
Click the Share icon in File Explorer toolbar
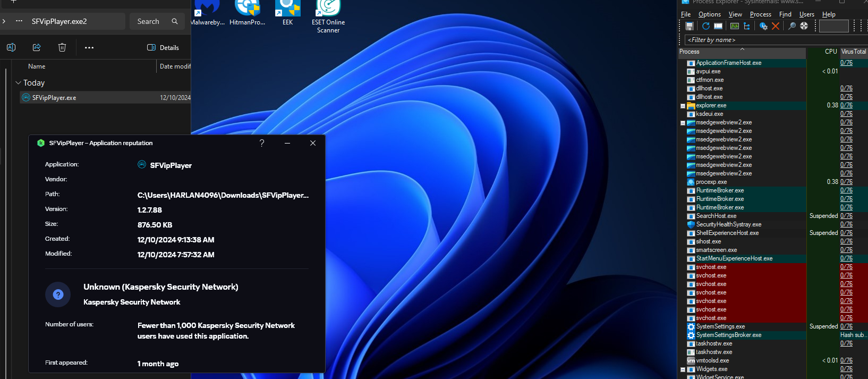[x=37, y=47]
